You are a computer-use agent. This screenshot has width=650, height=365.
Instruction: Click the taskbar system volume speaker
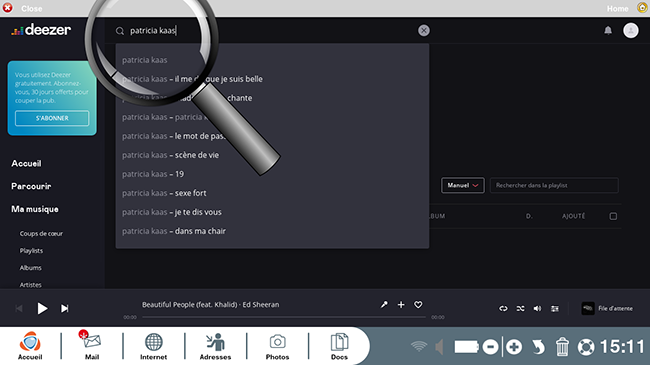(439, 347)
